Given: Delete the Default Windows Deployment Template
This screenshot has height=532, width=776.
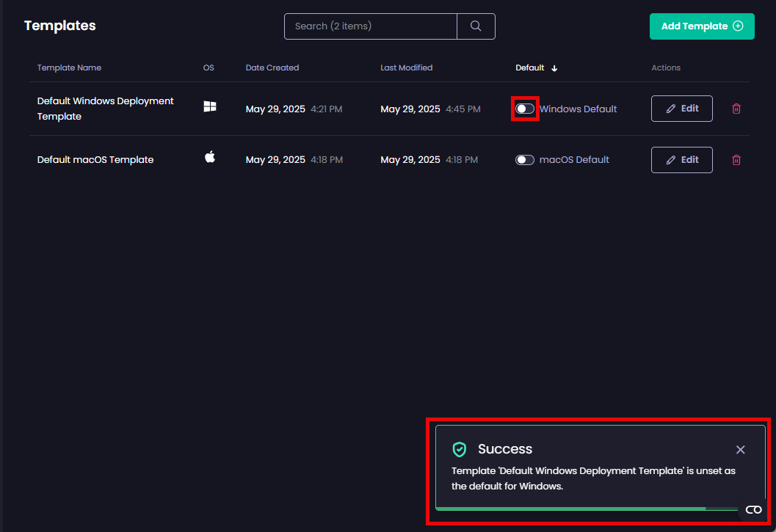Looking at the screenshot, I should (736, 109).
